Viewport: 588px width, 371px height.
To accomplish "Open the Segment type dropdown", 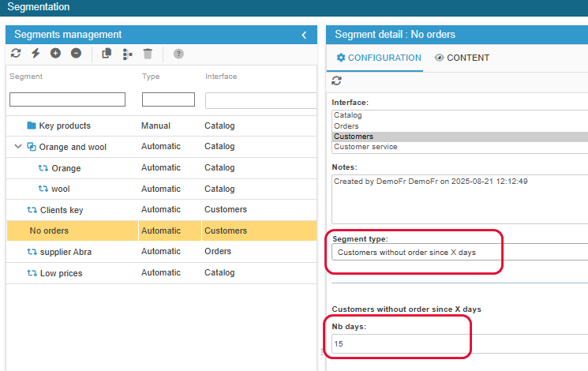I will (460, 252).
